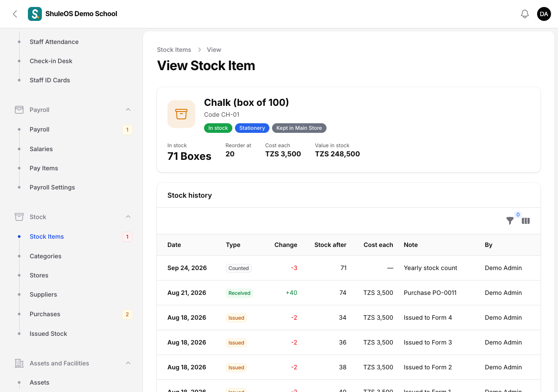Click the Issued to Form 4 note
Screen dimensions: 558x392
(428, 318)
